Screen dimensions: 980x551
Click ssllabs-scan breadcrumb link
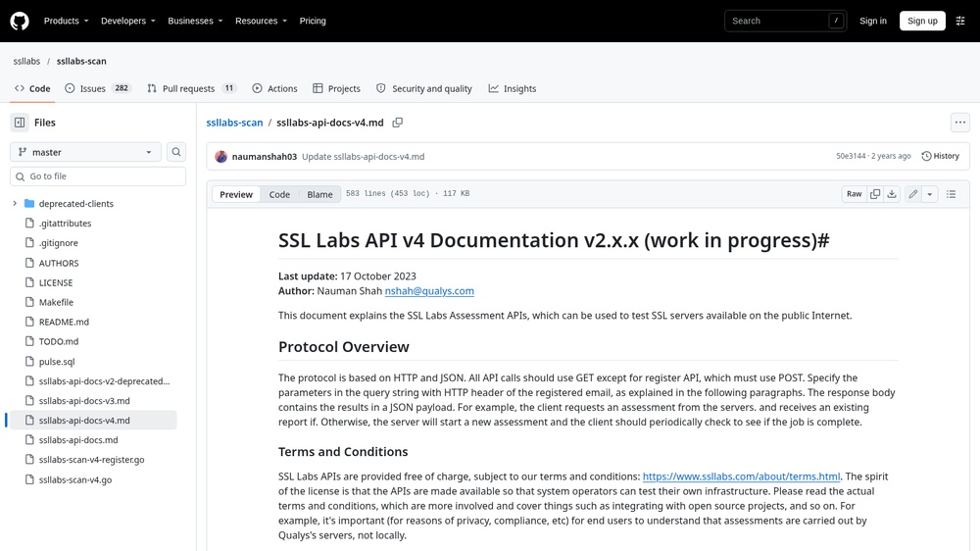[234, 123]
